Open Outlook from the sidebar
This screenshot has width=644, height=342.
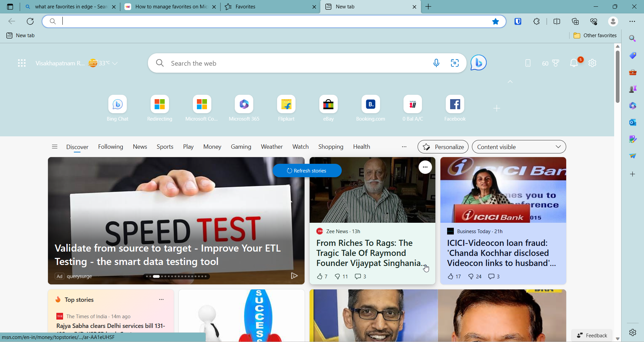(633, 122)
